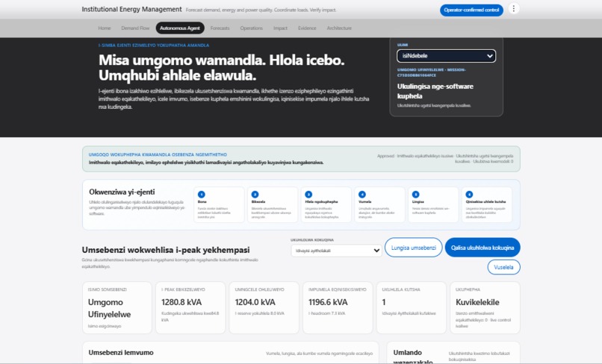The image size is (602, 364).
Task: Click the Ukulingisa nge-software kuphela heading
Action: (435, 91)
